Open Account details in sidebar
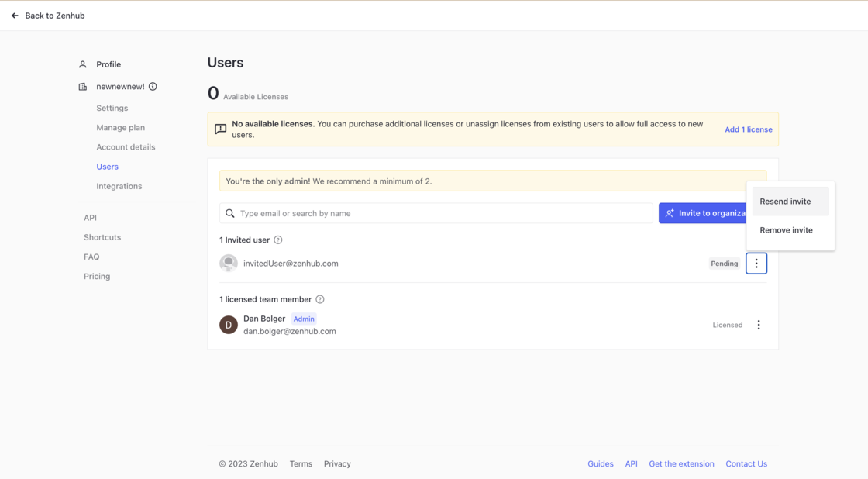 (x=126, y=146)
